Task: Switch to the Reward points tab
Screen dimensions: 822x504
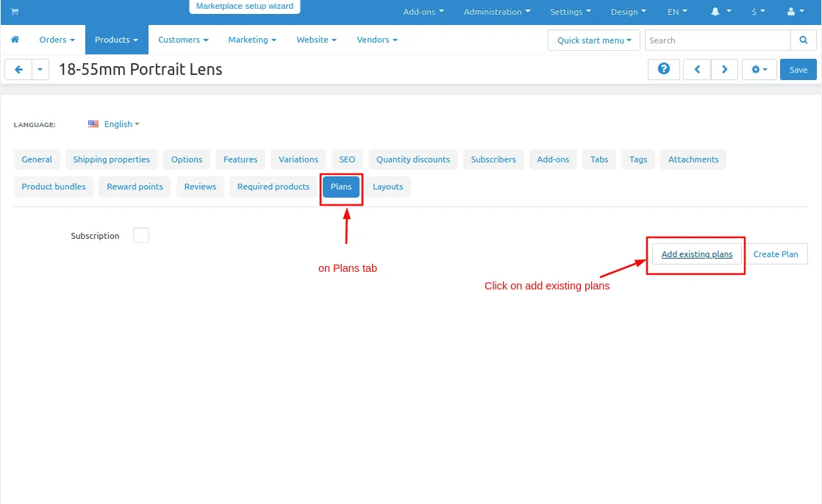Action: (135, 187)
